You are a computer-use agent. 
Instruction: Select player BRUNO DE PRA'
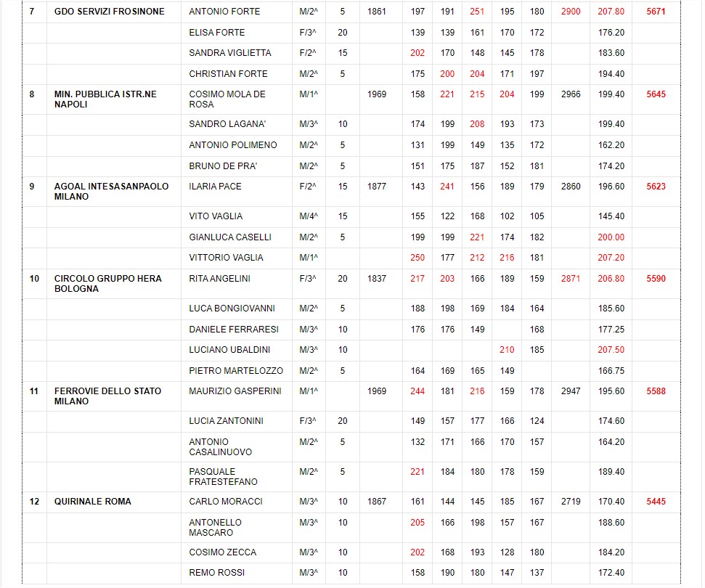(223, 166)
